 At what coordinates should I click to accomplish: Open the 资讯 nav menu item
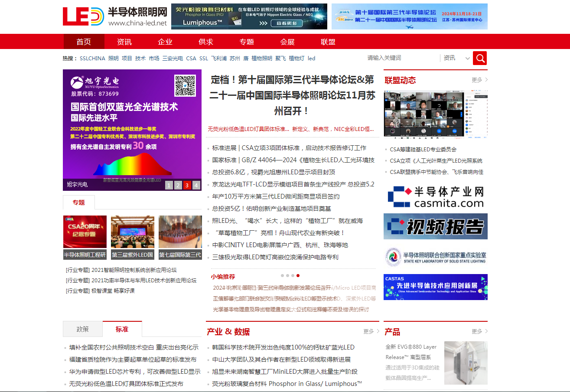pos(124,42)
